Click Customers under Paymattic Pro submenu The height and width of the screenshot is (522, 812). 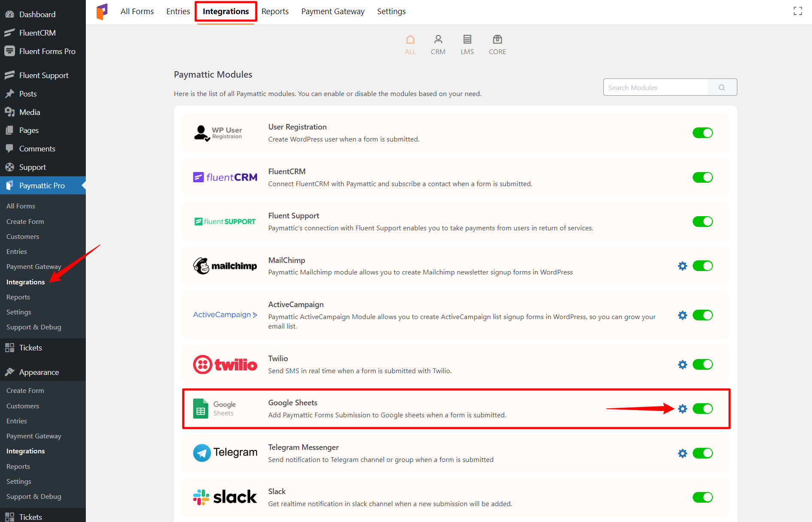(x=23, y=236)
